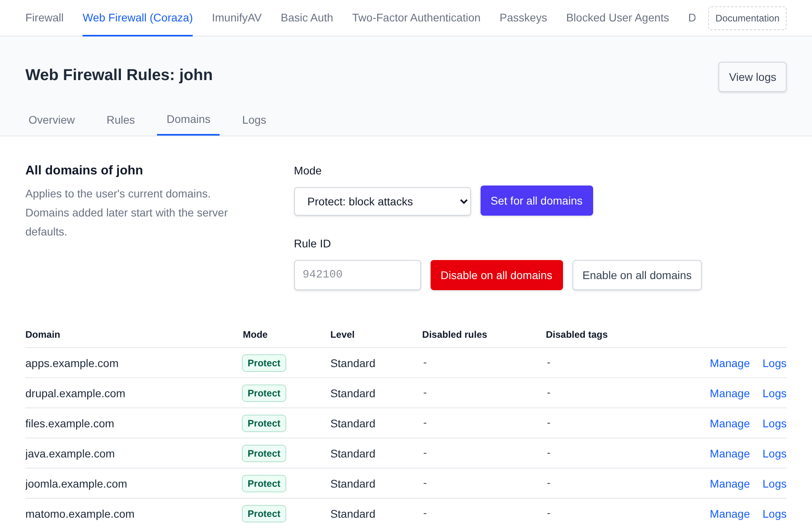
Task: Open Logs for apps.example.com
Action: (774, 363)
